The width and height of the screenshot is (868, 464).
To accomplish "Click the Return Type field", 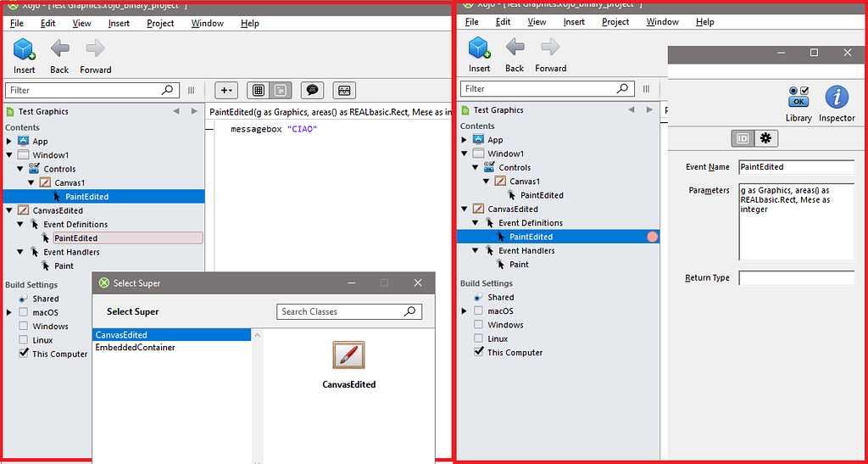I will click(x=797, y=278).
